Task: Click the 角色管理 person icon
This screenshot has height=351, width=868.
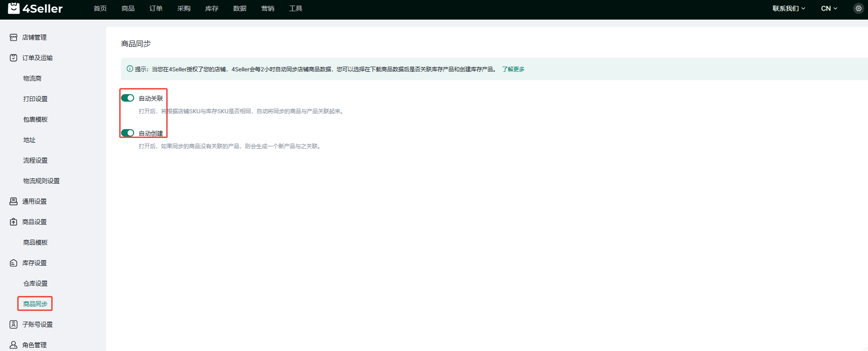Action: click(14, 345)
